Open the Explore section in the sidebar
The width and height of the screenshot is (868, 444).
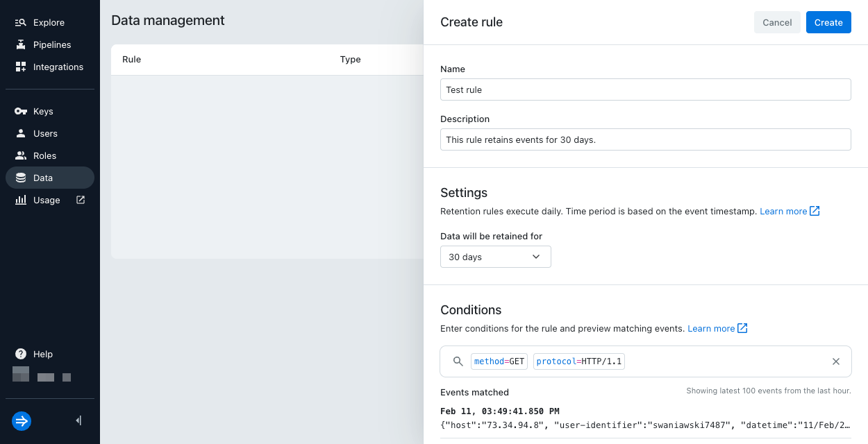pos(47,22)
